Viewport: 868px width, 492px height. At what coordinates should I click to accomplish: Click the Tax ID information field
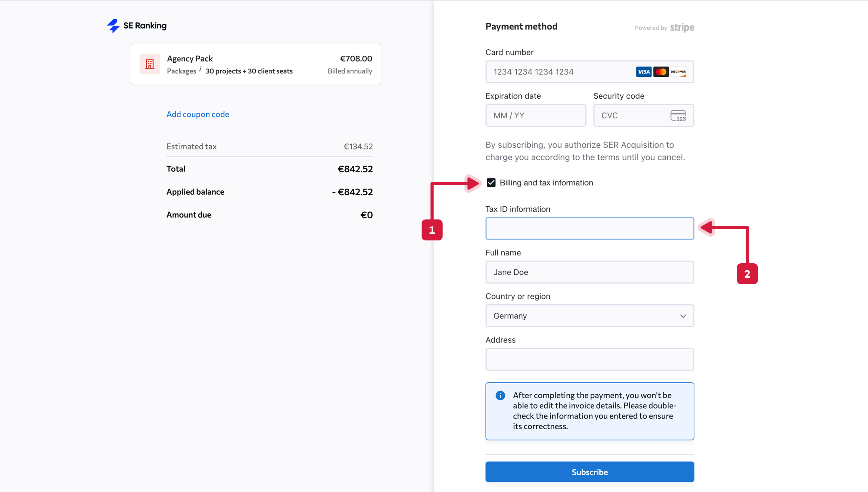(x=589, y=228)
